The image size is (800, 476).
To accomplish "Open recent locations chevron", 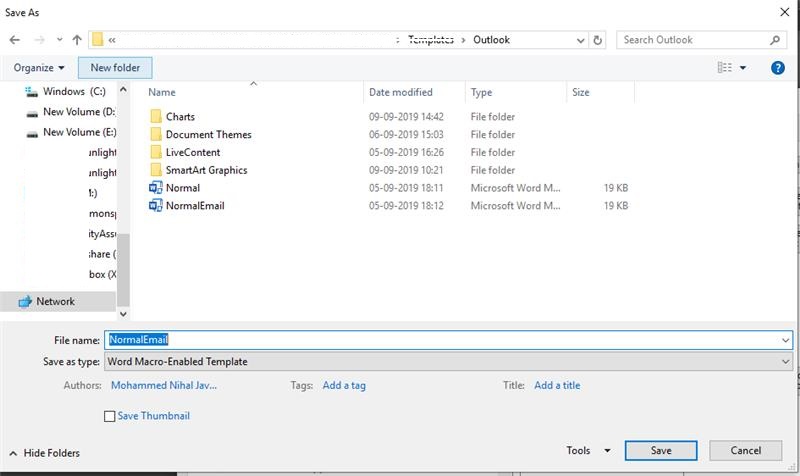I will pos(60,40).
